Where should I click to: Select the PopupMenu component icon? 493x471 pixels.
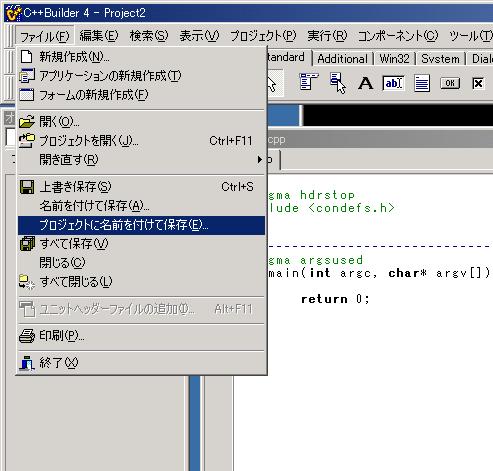(338, 82)
